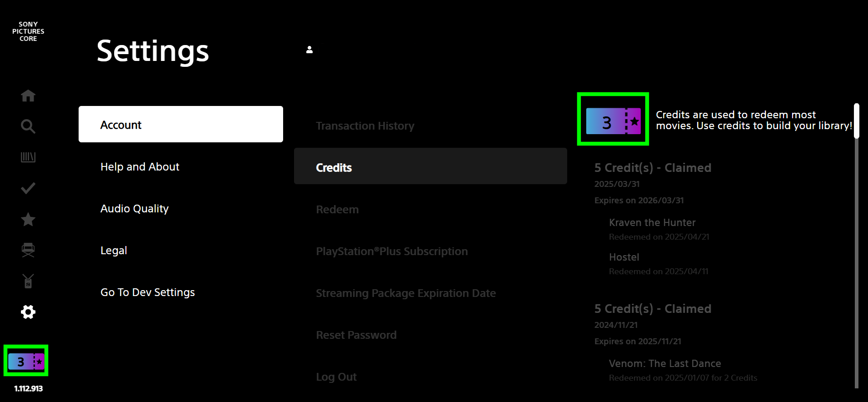Open the library shelf icon
Image resolution: width=868 pixels, height=402 pixels.
click(28, 157)
